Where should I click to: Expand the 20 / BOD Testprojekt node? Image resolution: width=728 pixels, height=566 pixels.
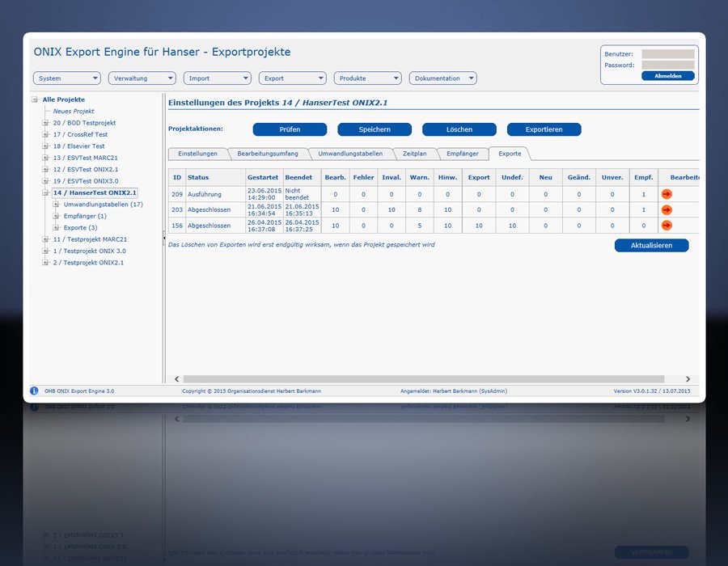pos(45,122)
